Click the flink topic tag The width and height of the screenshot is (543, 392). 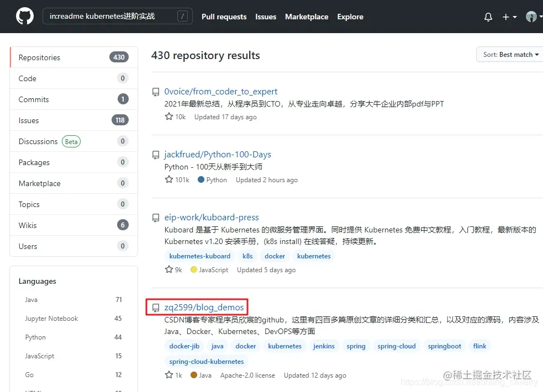tap(479, 346)
